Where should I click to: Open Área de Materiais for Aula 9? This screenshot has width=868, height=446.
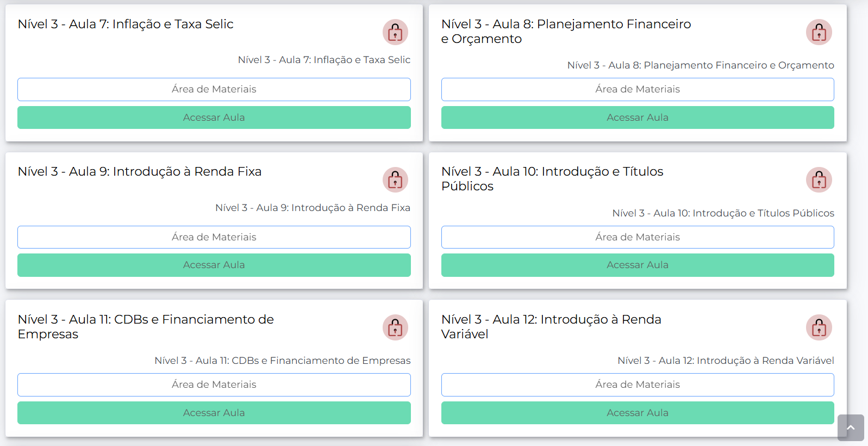point(214,237)
